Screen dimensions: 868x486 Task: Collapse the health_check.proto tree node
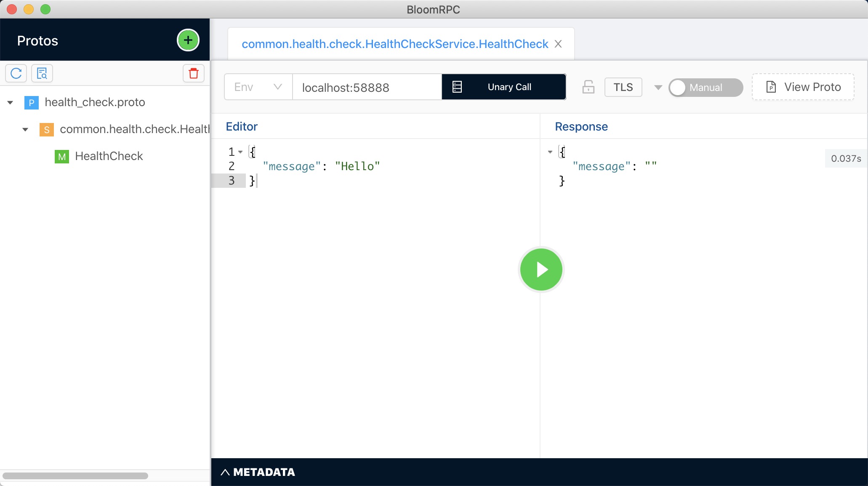10,102
